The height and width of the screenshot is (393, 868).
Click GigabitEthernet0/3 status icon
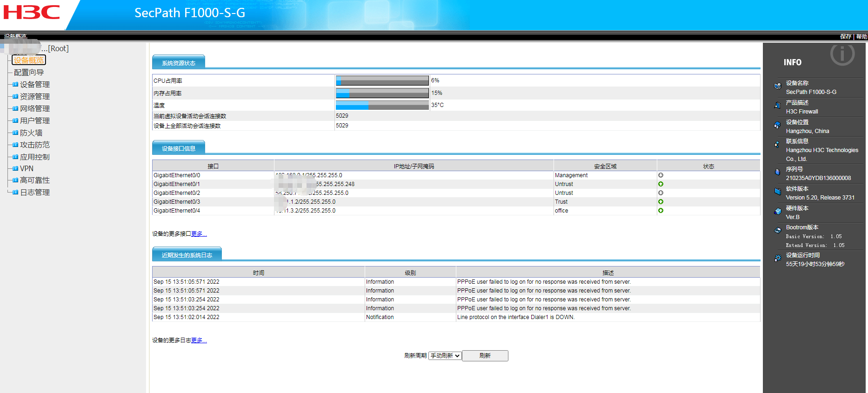[661, 202]
